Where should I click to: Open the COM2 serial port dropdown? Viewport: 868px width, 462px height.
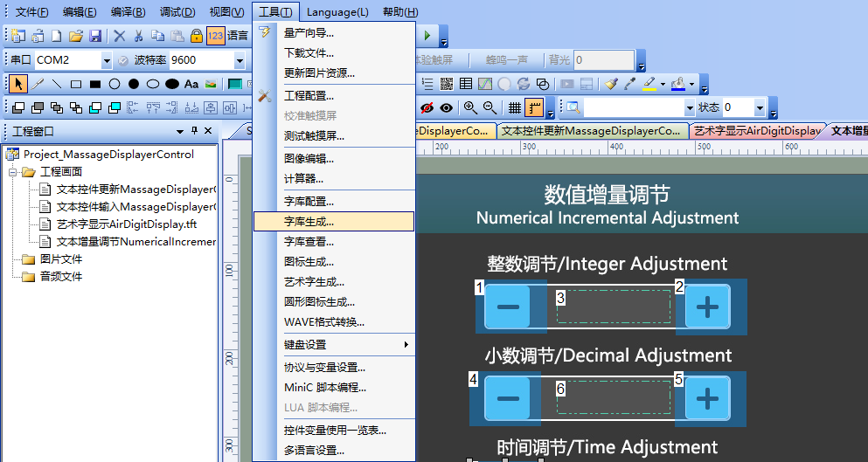(x=107, y=60)
